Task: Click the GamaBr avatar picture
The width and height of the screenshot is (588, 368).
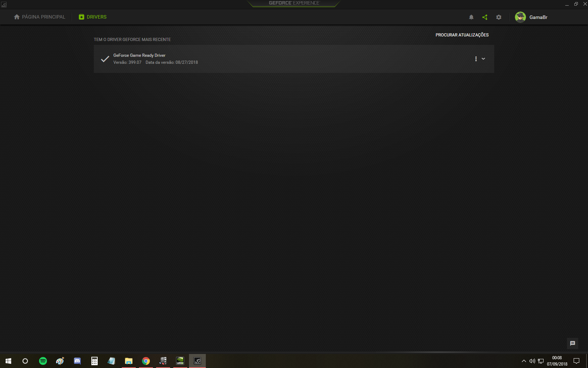Action: [520, 17]
